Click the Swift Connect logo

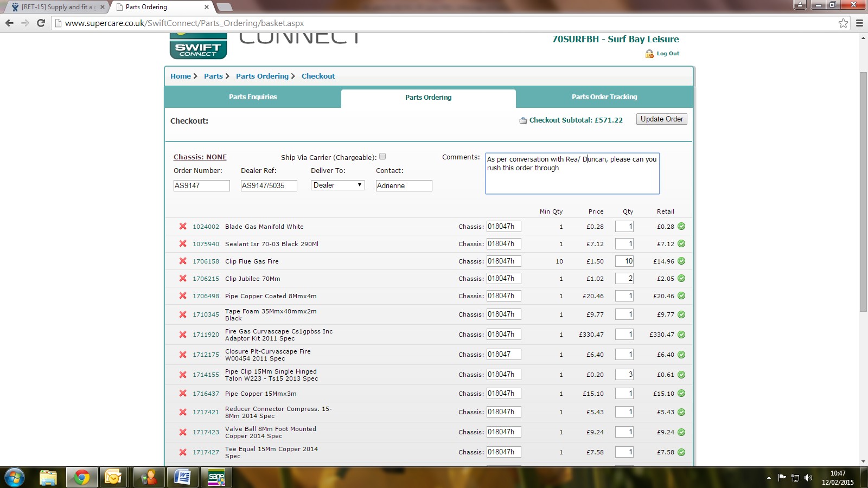coord(198,47)
